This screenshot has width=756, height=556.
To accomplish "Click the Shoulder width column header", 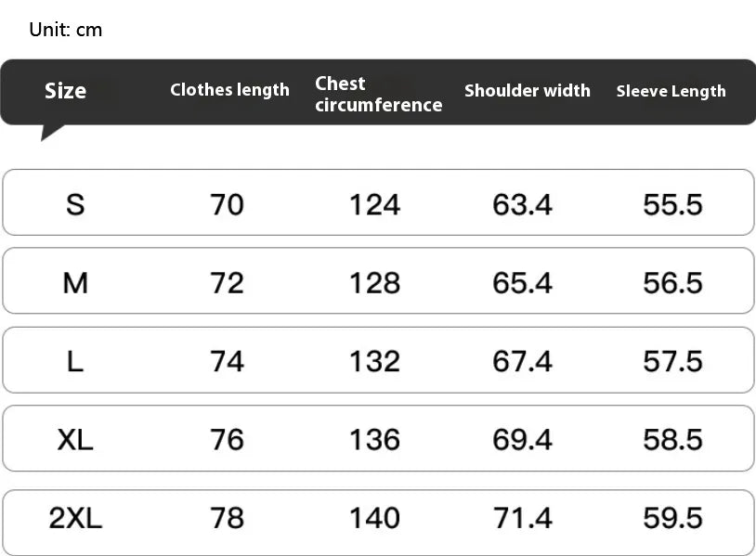I will [527, 90].
